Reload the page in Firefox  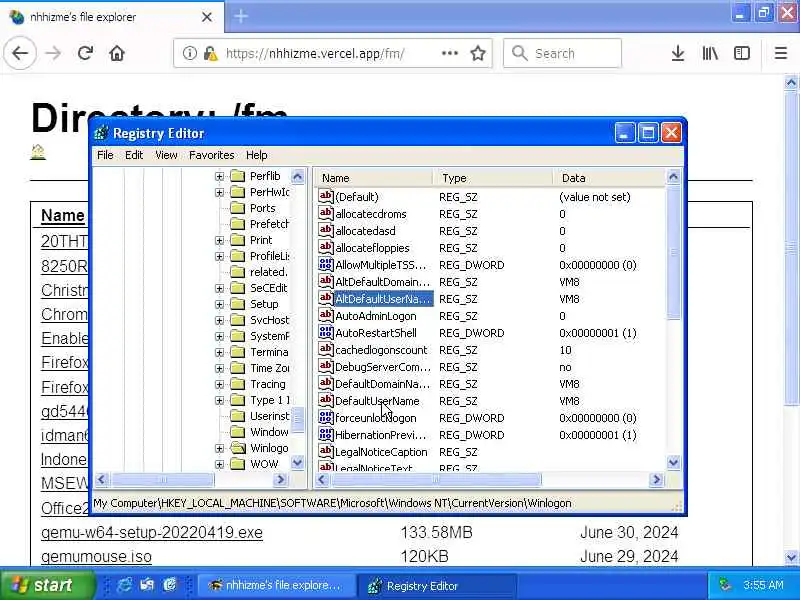coord(85,53)
